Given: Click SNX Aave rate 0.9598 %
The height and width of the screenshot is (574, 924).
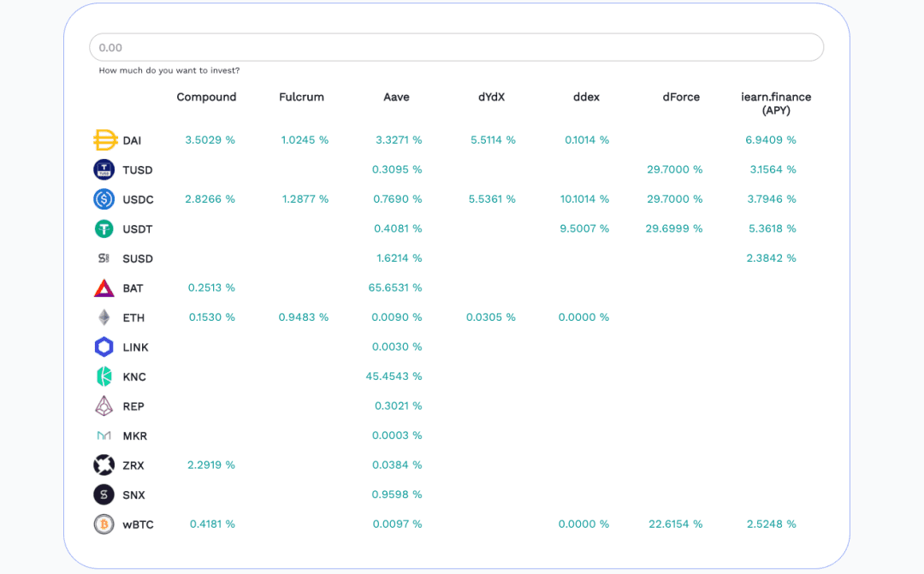Looking at the screenshot, I should point(397,494).
